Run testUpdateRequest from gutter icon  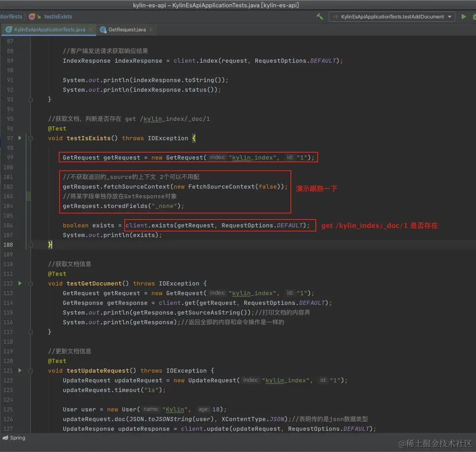click(20, 370)
